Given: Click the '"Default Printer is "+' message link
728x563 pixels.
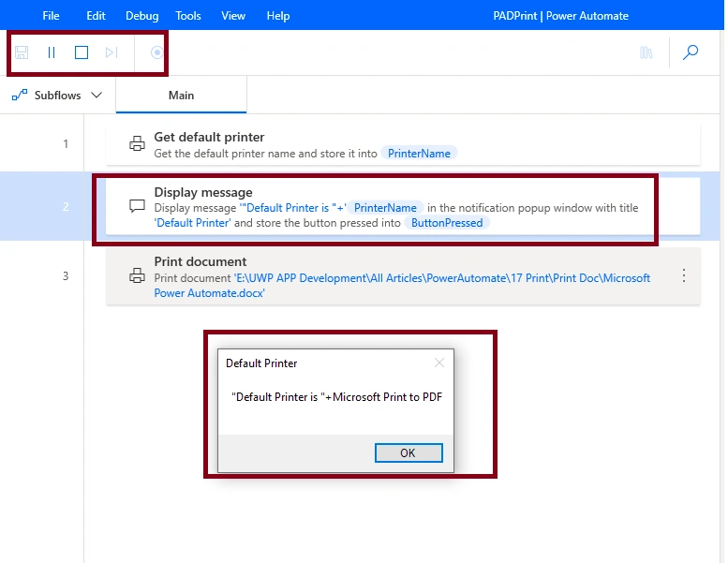Looking at the screenshot, I should pos(293,208).
